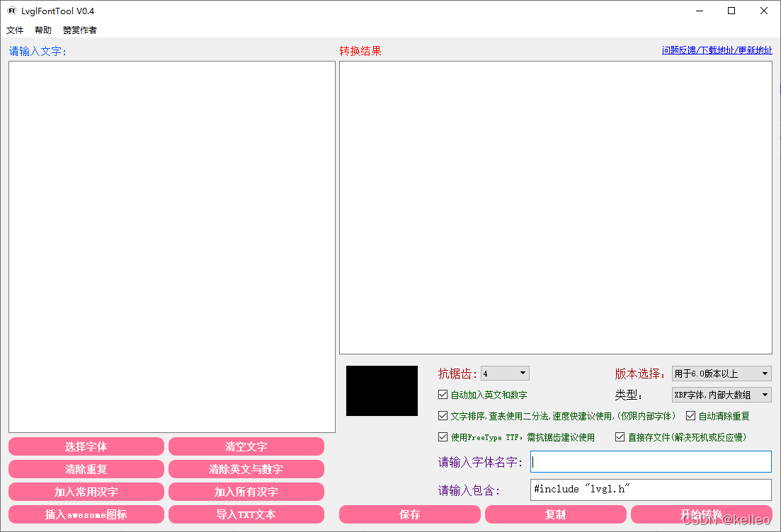Click the 导入TXT文本 button
Image resolution: width=781 pixels, height=532 pixels.
pos(246,514)
